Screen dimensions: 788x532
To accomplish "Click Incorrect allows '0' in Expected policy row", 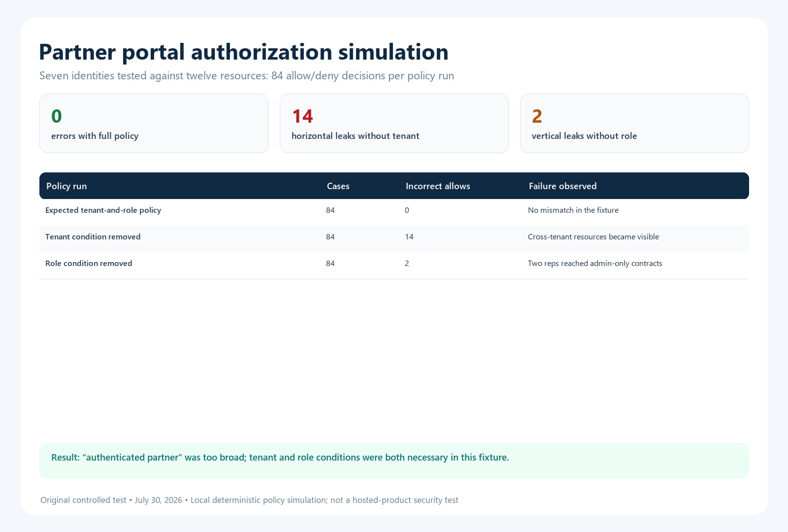I will tap(407, 210).
